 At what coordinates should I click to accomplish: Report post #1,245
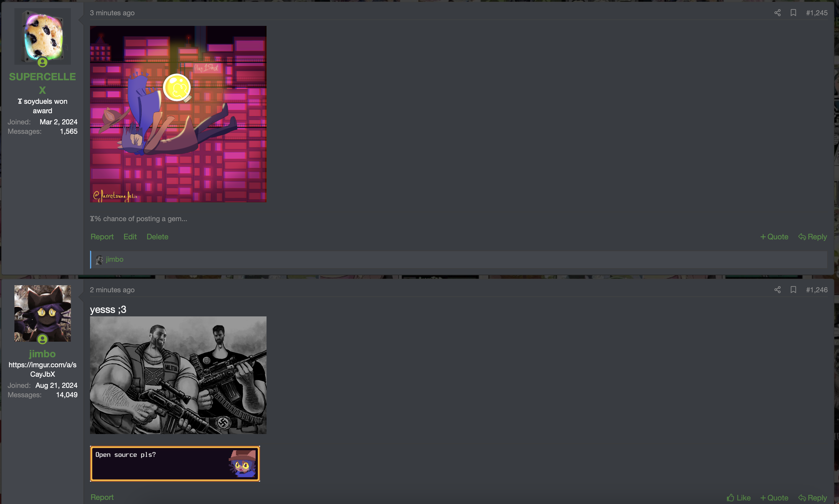click(102, 237)
